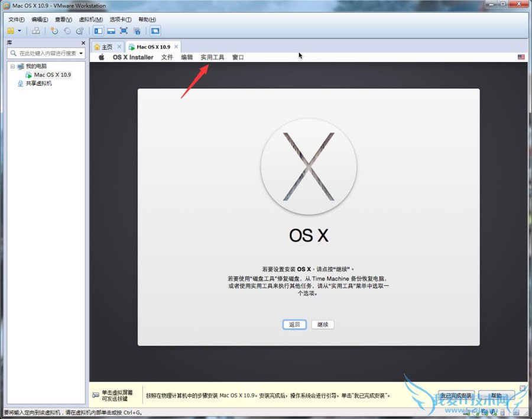Click the revert to snapshot icon

coord(67,31)
